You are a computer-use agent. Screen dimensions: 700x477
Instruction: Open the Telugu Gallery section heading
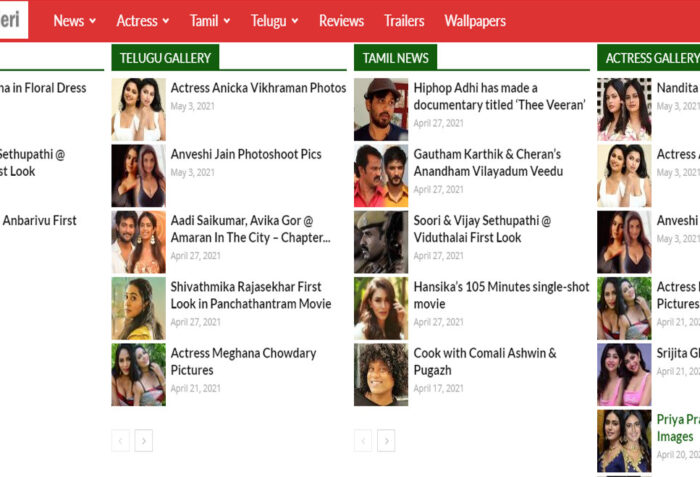[165, 58]
